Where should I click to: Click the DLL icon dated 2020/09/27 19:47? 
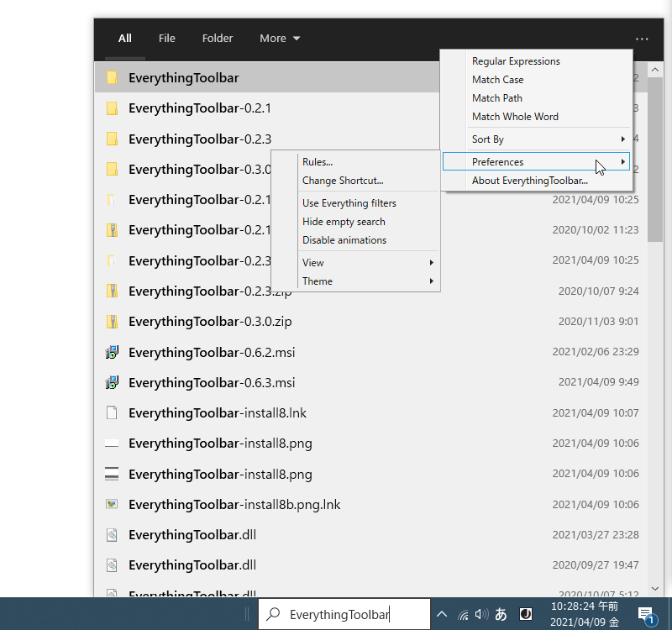[x=112, y=565]
